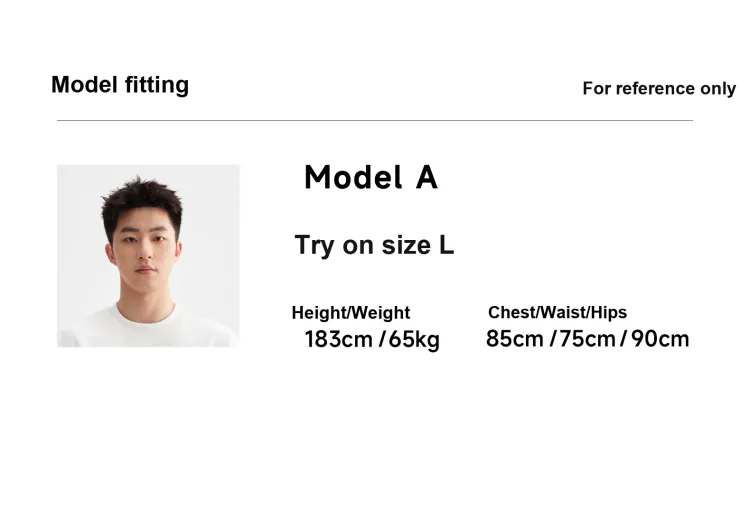
Task: Select the 65kg weight value
Action: (414, 340)
